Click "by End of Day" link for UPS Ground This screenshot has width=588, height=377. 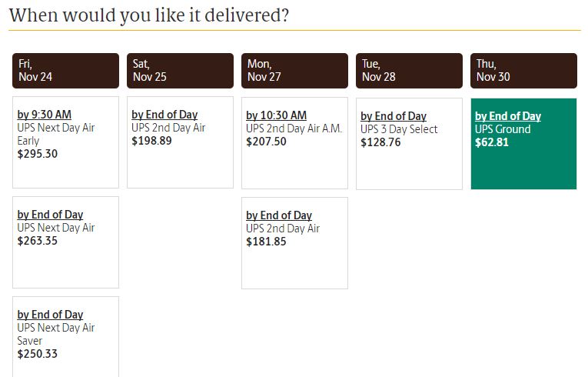tap(508, 116)
